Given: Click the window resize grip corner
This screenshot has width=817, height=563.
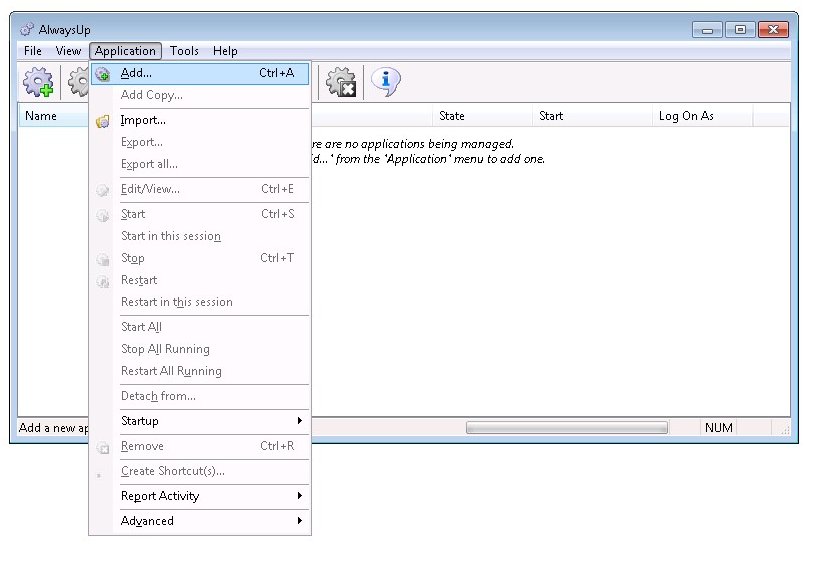Looking at the screenshot, I should (785, 430).
